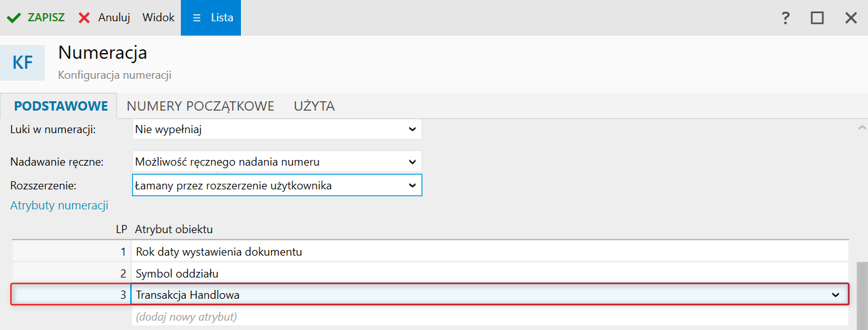The height and width of the screenshot is (330, 868).
Task: Select the Symbol oddziału row
Action: [x=177, y=274]
